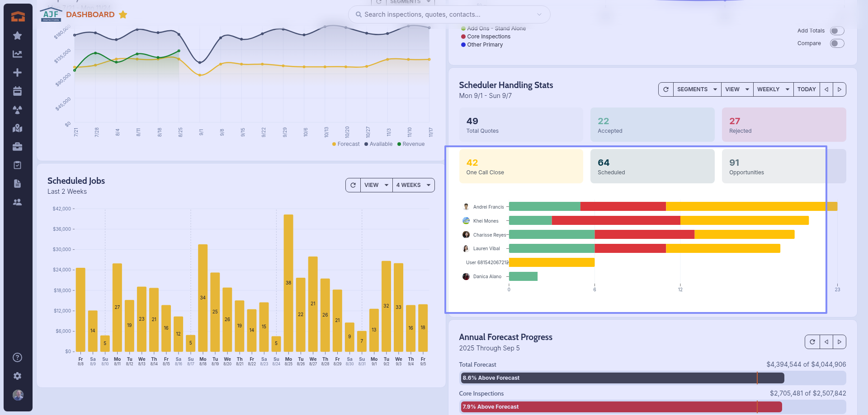This screenshot has height=415, width=868.
Task: Go to next week in Scheduler Stats
Action: pyautogui.click(x=840, y=89)
